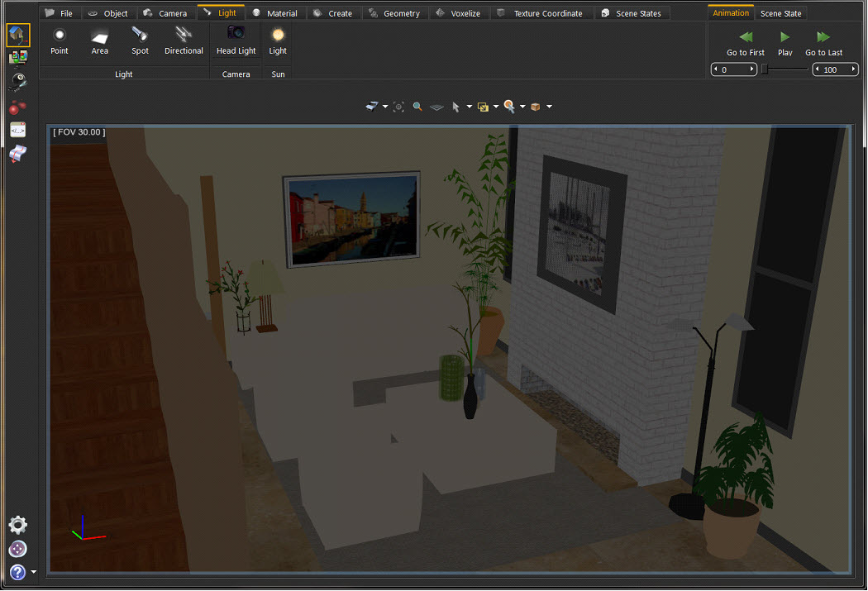Expand the cube display dropdown arrow
This screenshot has height=591, width=868.
(x=549, y=107)
